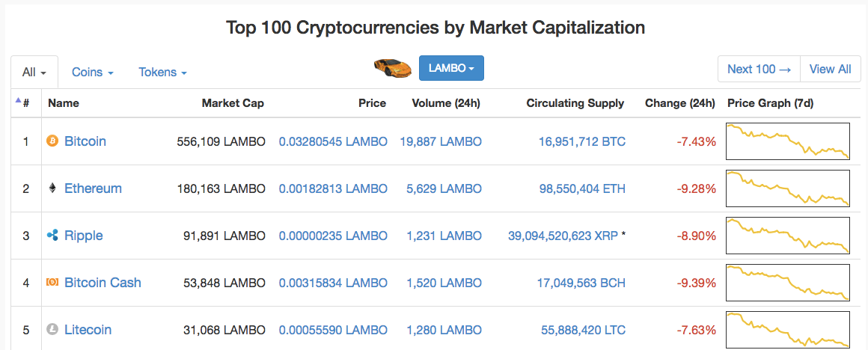
Task: Click the Bitcoin Cash logo icon
Action: pos(52,283)
